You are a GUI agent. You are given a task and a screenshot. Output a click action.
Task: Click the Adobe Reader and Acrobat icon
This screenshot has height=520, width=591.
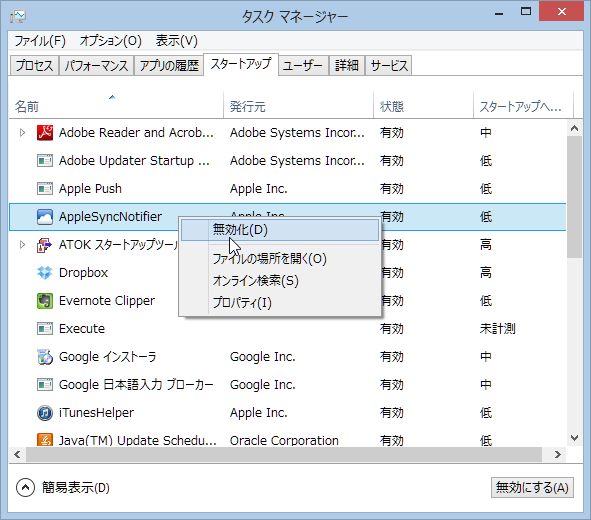pos(45,133)
